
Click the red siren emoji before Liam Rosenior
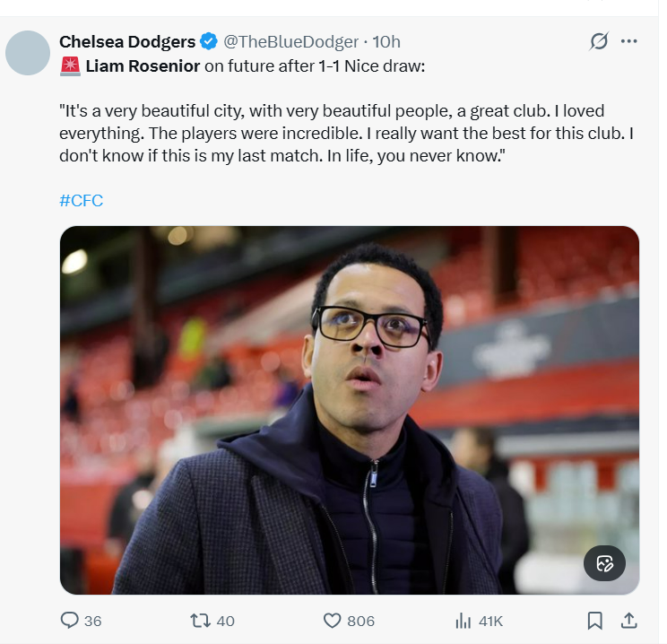[70, 65]
